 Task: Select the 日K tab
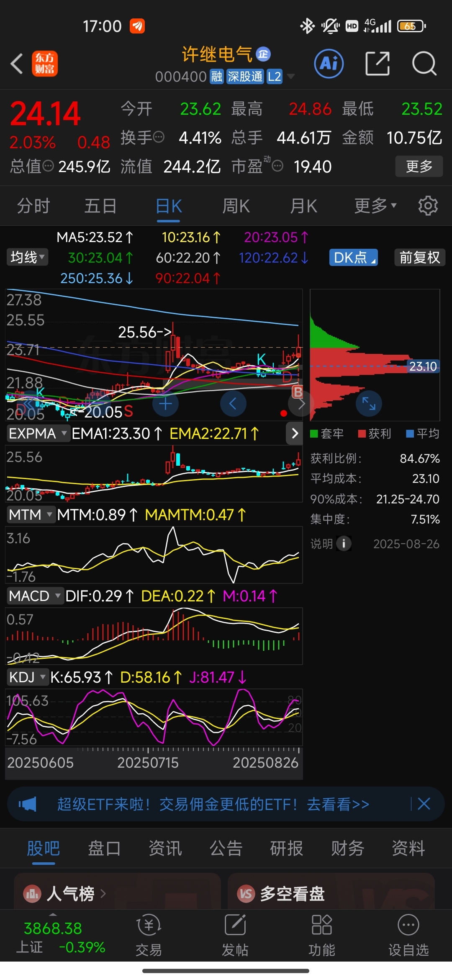pos(169,206)
